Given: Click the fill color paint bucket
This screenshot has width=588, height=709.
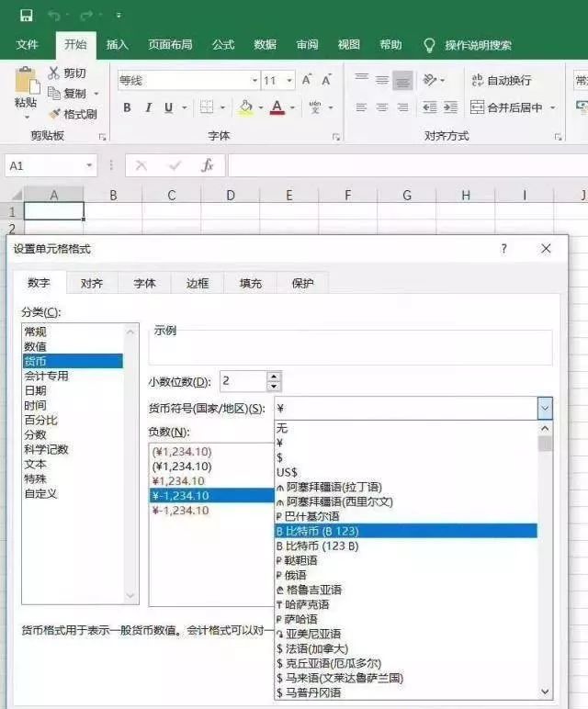Looking at the screenshot, I should [x=245, y=107].
